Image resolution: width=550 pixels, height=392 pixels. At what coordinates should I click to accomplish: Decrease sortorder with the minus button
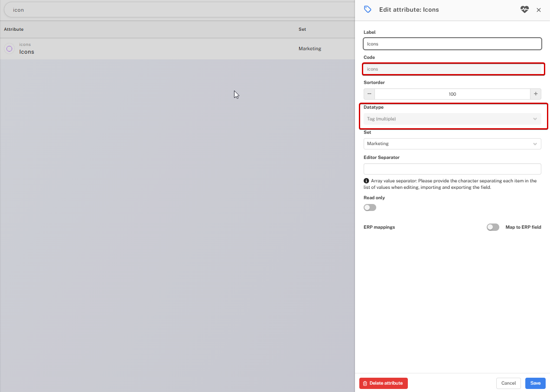tap(369, 94)
